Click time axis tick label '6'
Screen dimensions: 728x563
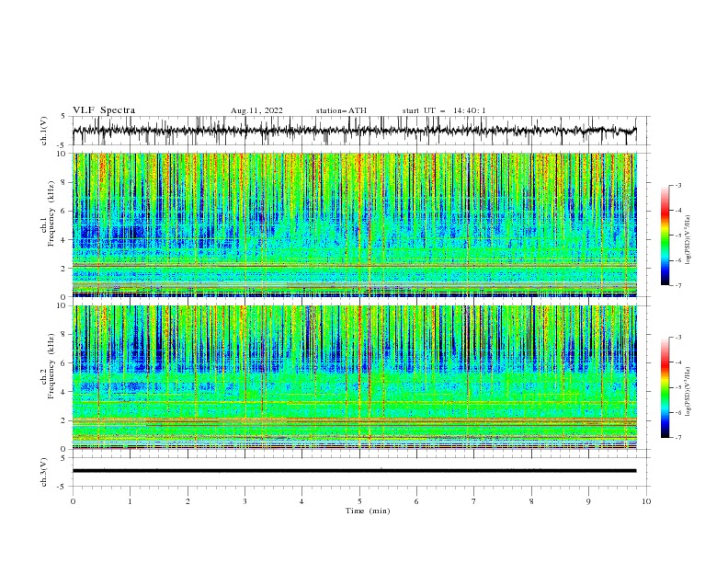[416, 501]
